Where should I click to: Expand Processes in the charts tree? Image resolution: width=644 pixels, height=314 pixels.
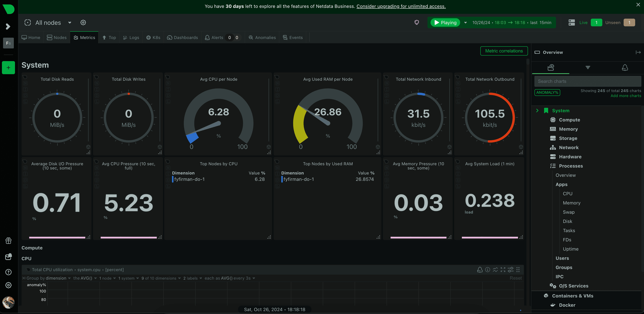[571, 166]
